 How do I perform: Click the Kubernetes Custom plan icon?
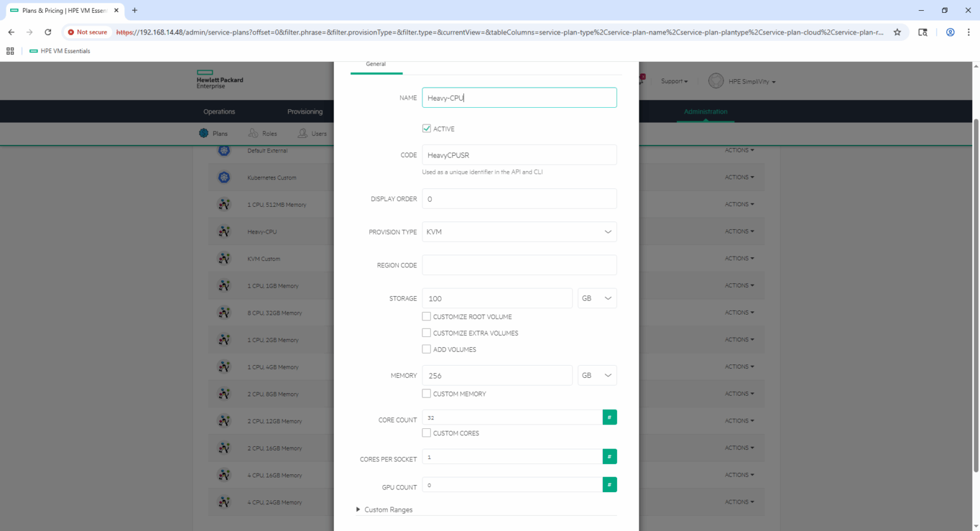coord(224,177)
